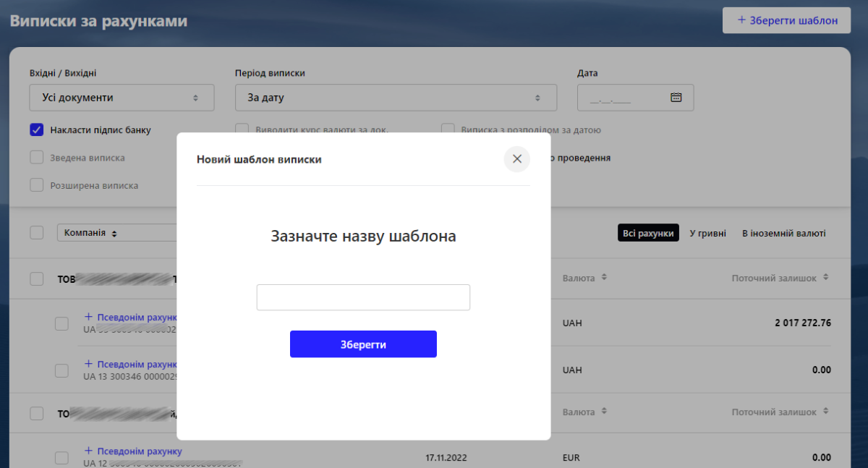Check Розширена виписка checkbox
Screen dimensions: 868x468
coord(37,185)
